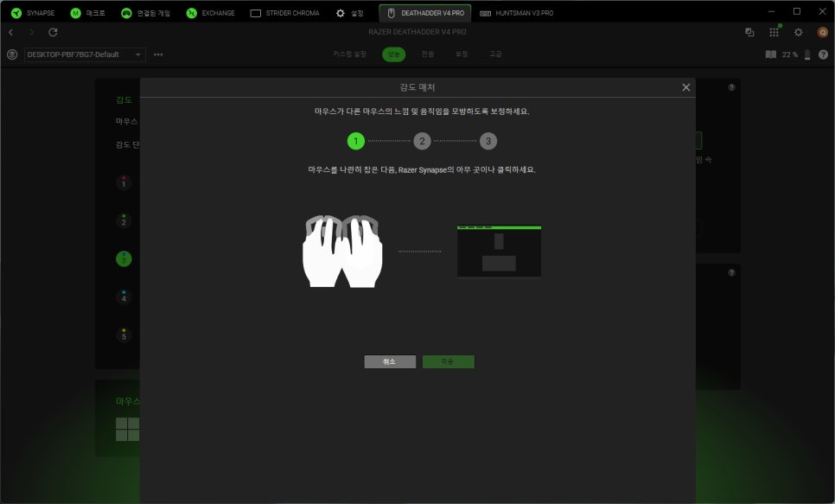Click the two hands holding mice illustration
835x504 pixels.
click(342, 251)
